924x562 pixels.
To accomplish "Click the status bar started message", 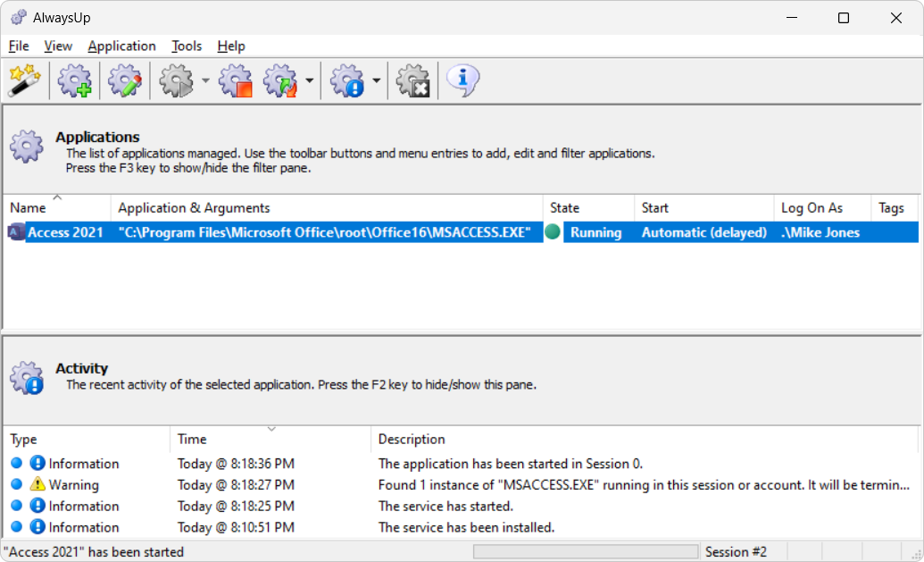I will click(x=94, y=552).
